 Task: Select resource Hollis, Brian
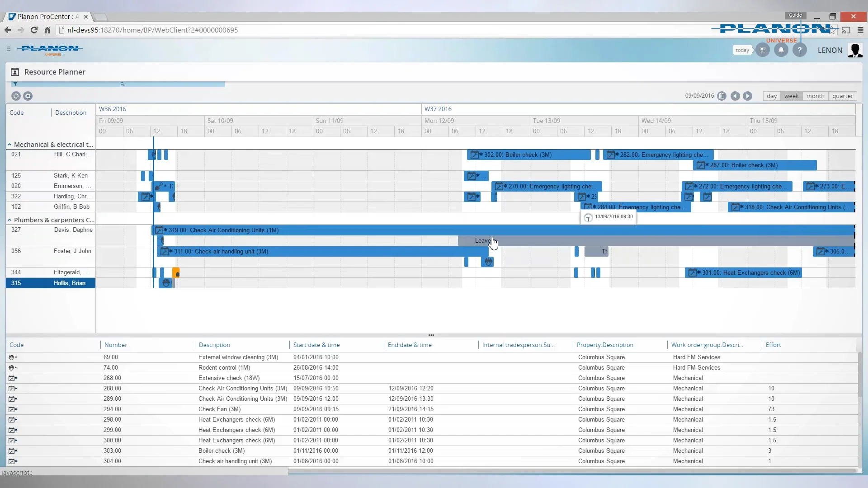point(51,283)
